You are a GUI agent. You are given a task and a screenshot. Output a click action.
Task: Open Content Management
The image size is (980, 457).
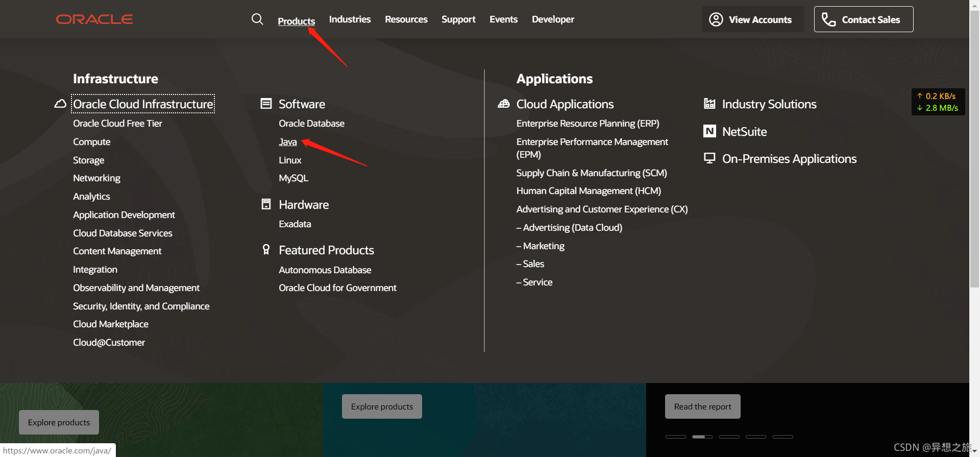tap(117, 251)
